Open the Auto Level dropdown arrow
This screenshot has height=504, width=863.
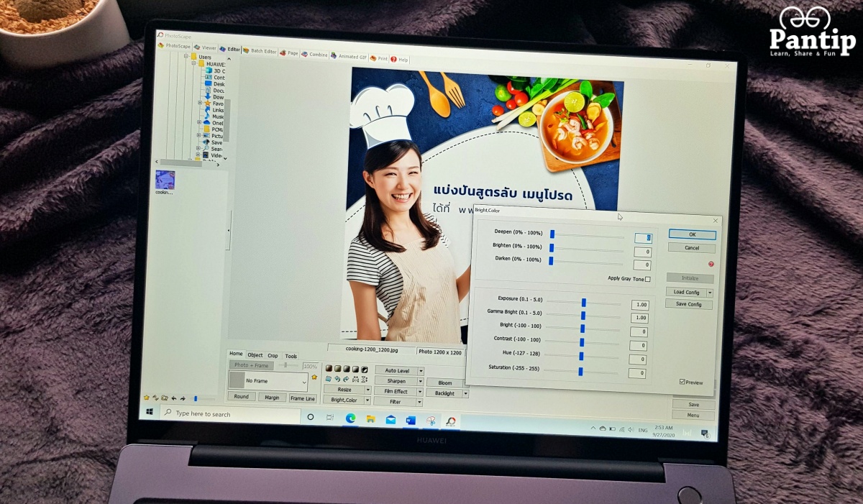pos(421,371)
